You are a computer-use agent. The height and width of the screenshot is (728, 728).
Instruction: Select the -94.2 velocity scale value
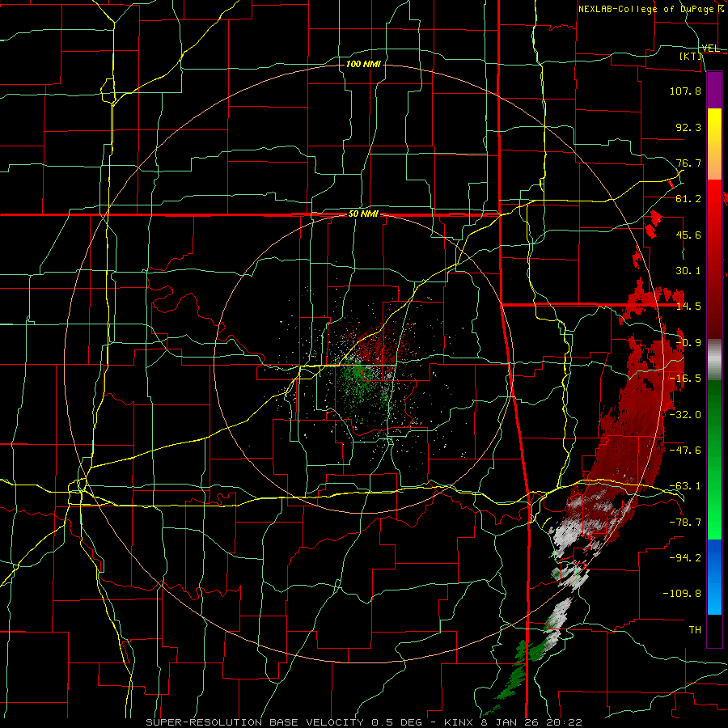point(685,557)
